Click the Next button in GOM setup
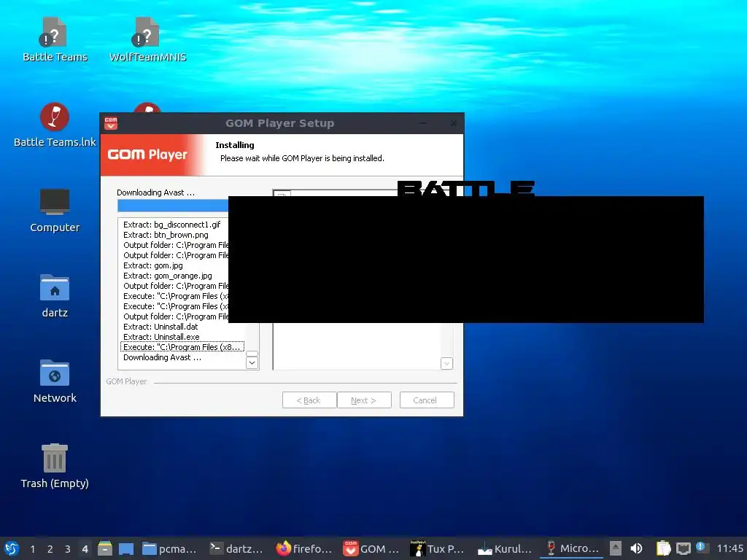This screenshot has height=560, width=747. click(364, 400)
